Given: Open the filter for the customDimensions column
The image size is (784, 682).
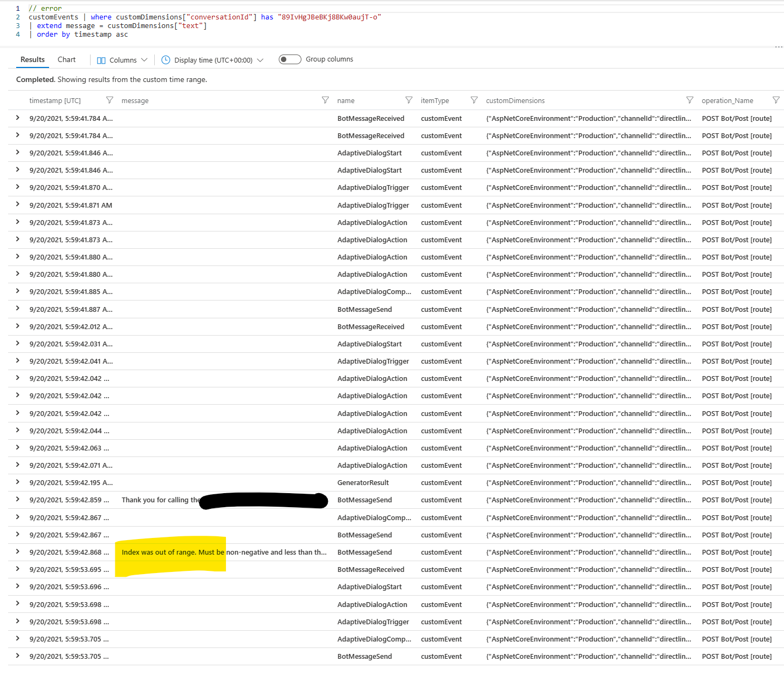Looking at the screenshot, I should point(690,100).
